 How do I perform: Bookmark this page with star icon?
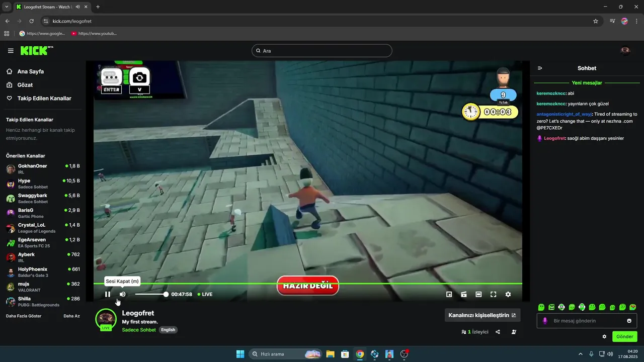(x=596, y=21)
